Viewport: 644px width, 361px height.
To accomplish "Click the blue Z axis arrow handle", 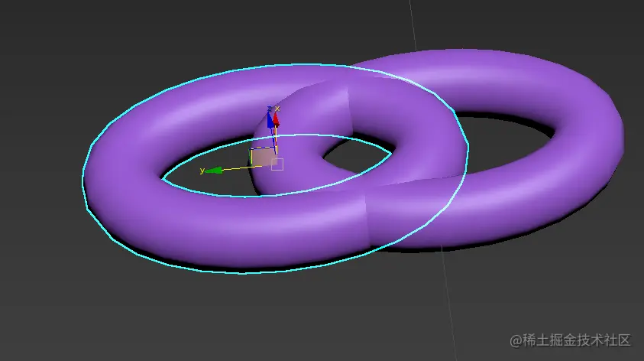I will 270,119.
